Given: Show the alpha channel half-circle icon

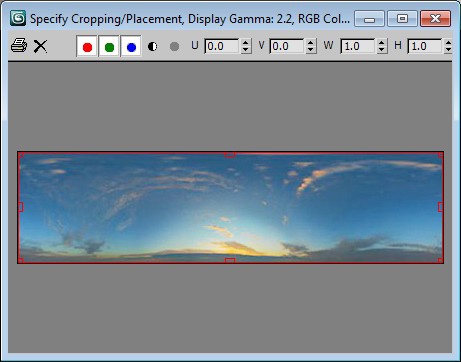Looking at the screenshot, I should click(152, 46).
